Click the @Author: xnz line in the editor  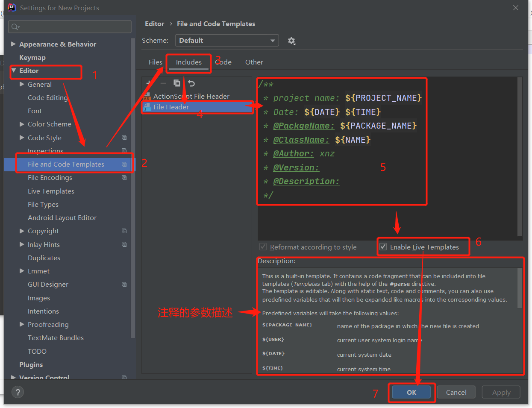[304, 153]
